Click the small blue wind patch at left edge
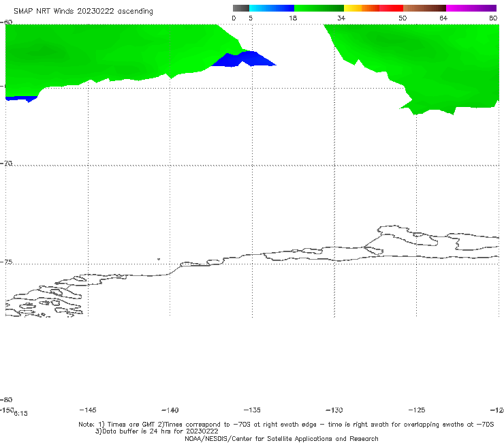 pyautogui.click(x=21, y=99)
